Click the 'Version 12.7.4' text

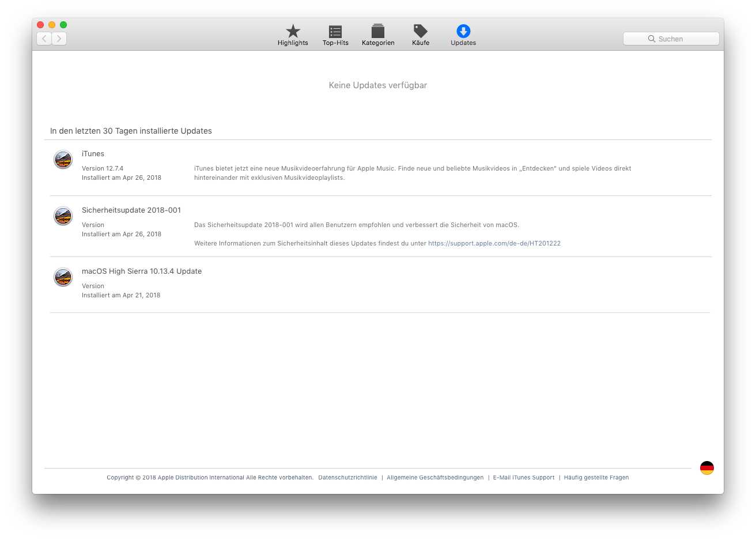coord(103,169)
